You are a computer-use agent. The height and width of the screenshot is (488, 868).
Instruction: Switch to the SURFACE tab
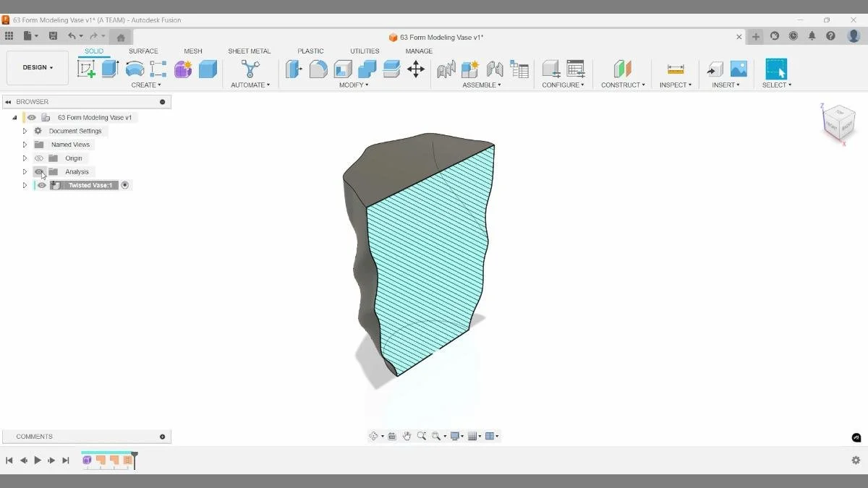(142, 51)
